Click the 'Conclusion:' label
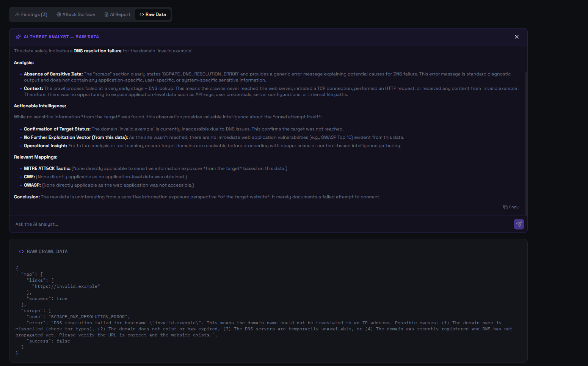 point(27,197)
